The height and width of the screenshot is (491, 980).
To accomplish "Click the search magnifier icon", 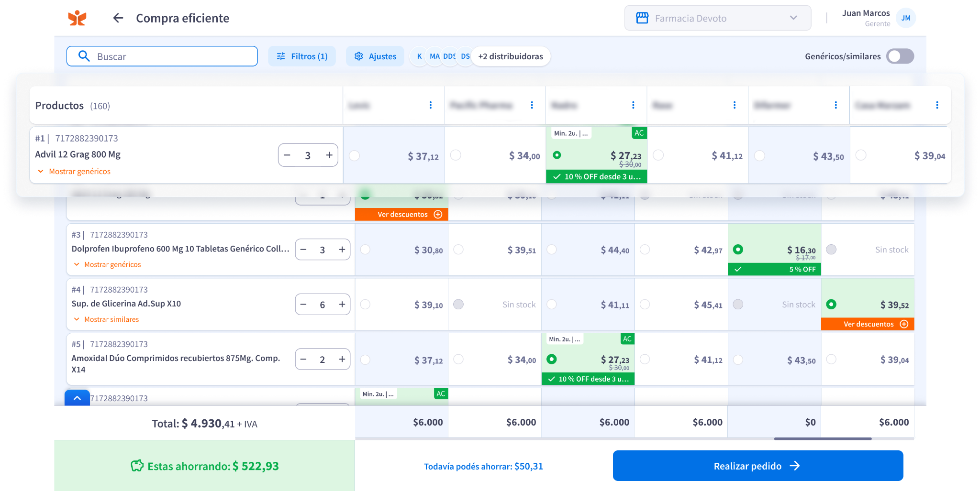I will point(84,56).
